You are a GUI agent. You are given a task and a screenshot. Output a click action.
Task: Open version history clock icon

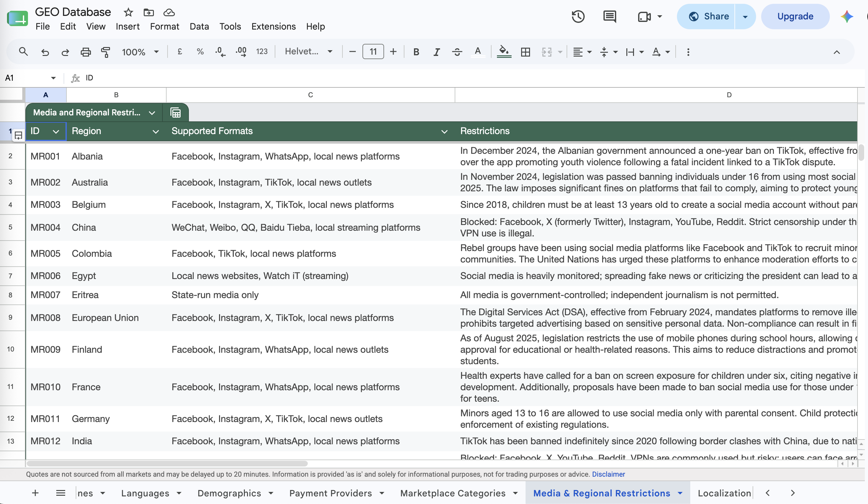tap(578, 17)
